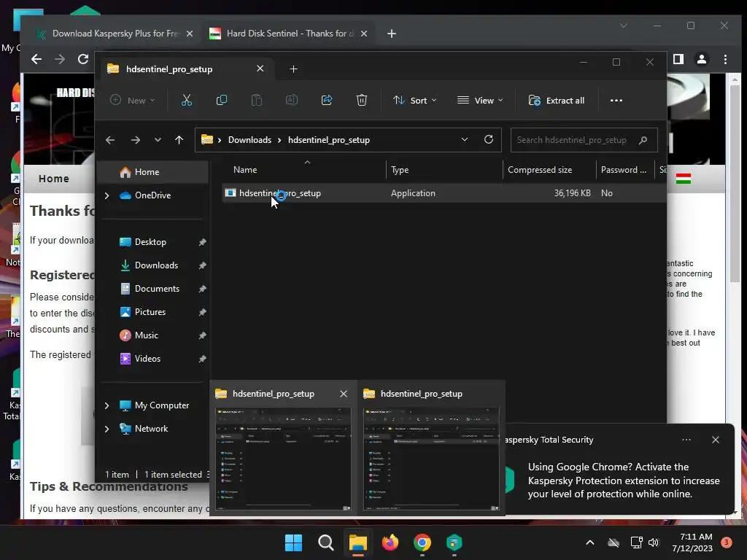Add a new tab in File Explorer
The width and height of the screenshot is (747, 560).
point(293,69)
